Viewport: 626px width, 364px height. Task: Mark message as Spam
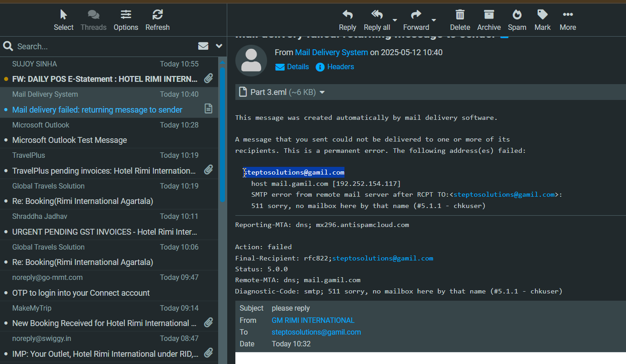click(517, 15)
